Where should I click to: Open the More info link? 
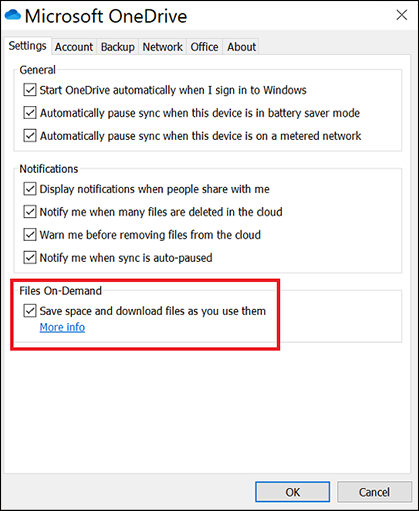tap(62, 327)
